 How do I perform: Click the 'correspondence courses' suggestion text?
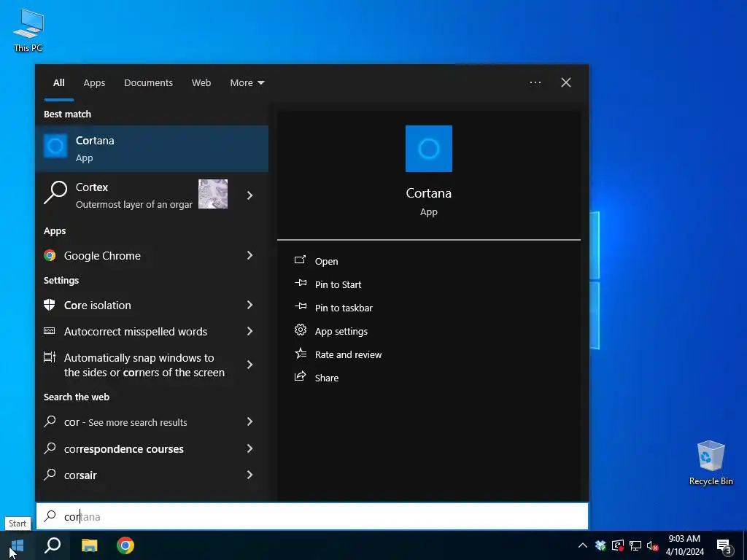coord(124,448)
